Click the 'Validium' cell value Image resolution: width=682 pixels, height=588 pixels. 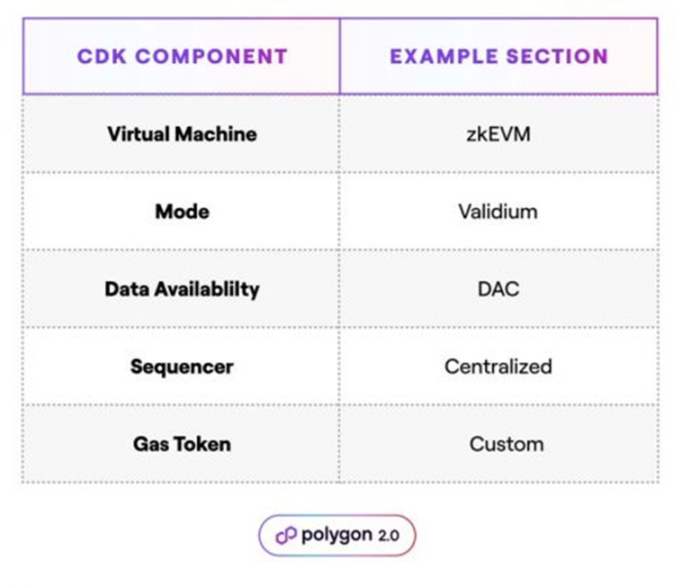coord(498,212)
